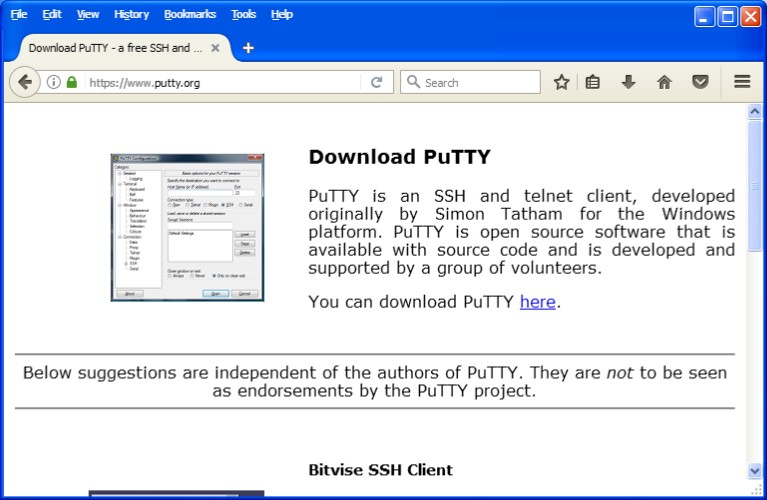Click the browser Back arrow button
Screen dimensions: 767x500
coord(25,82)
